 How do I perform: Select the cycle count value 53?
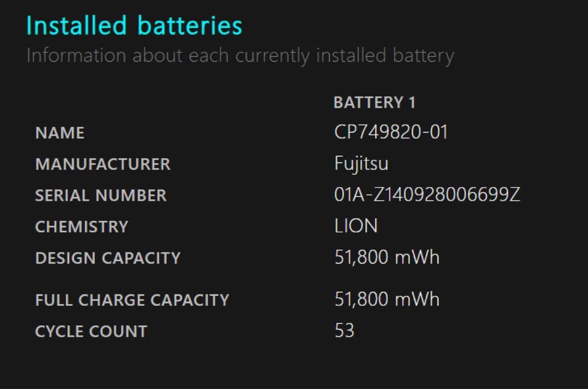344,331
